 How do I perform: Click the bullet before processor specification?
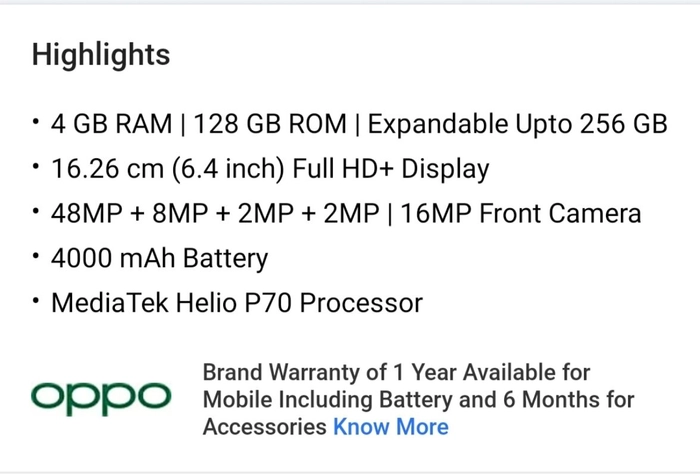coord(36,301)
